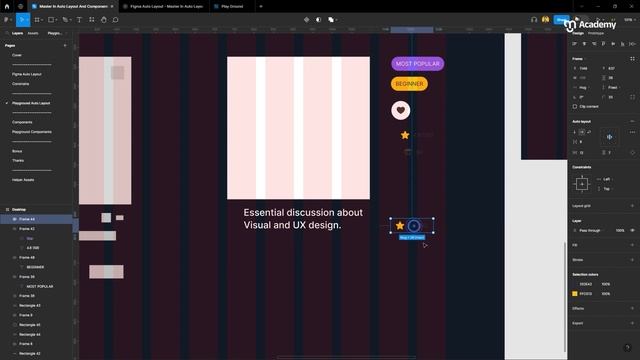Click the first selection color swatch

[x=575, y=284]
